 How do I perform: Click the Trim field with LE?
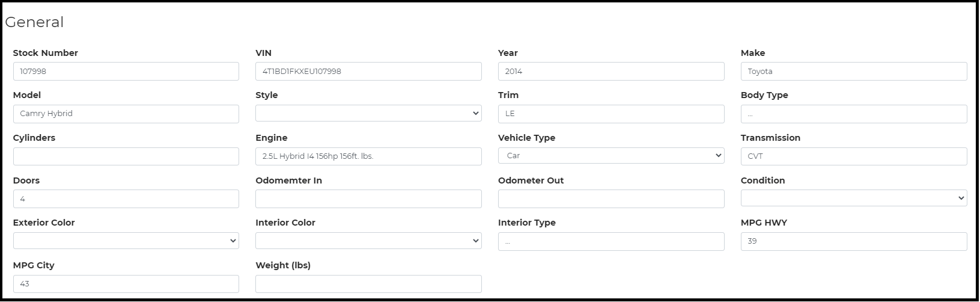coord(611,114)
